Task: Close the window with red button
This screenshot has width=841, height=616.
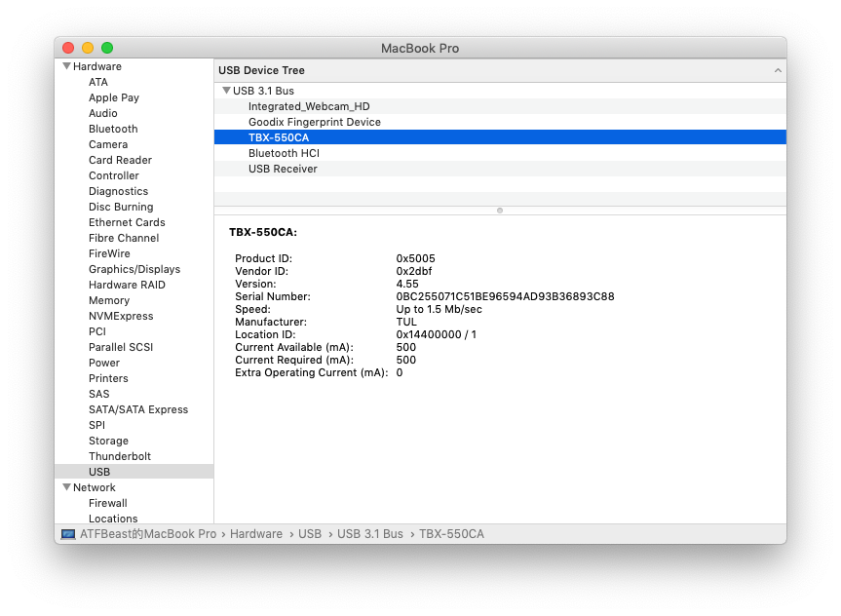Action: (68, 48)
